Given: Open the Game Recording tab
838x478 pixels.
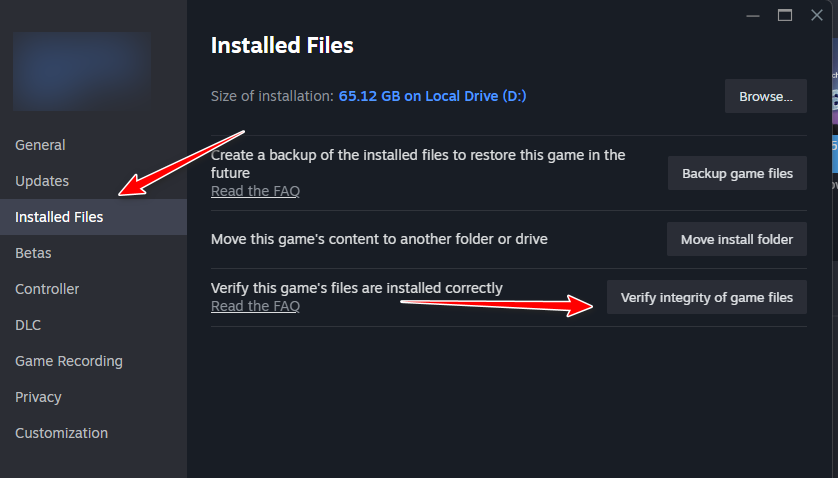Looking at the screenshot, I should 69,361.
